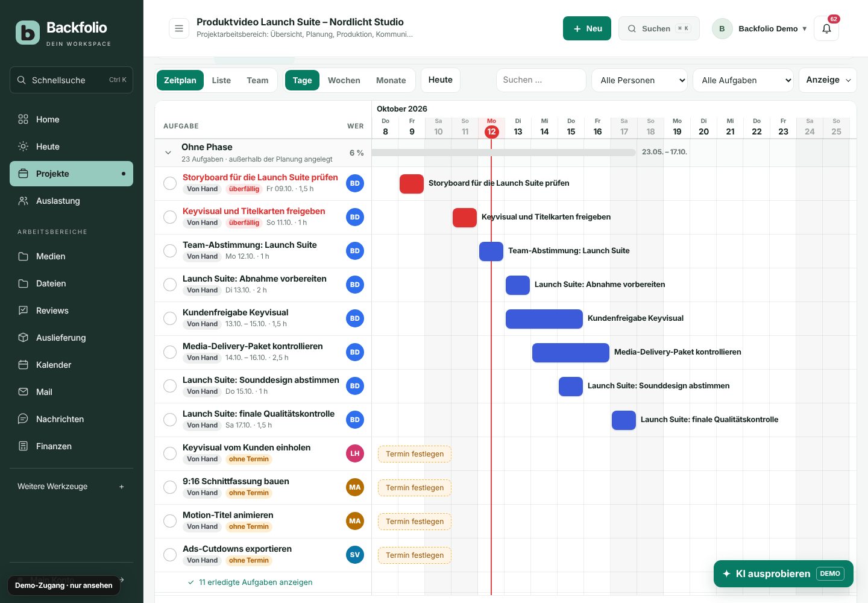Toggle the sidebar hamburger menu
Viewport: 868px width, 603px height.
pyautogui.click(x=179, y=28)
